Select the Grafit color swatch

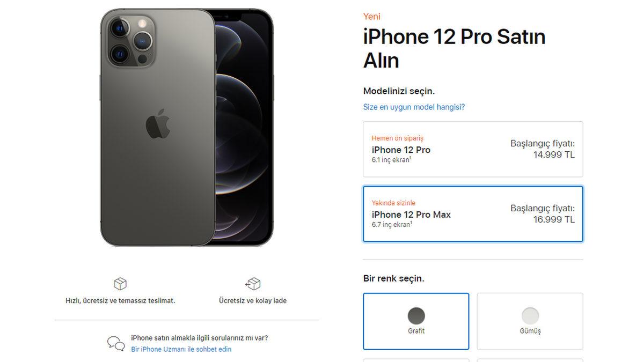[x=416, y=321]
